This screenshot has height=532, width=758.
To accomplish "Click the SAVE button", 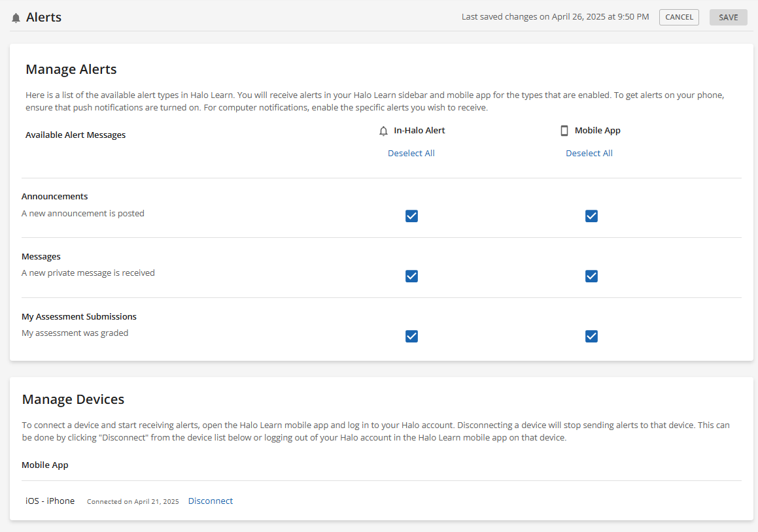I will point(728,17).
